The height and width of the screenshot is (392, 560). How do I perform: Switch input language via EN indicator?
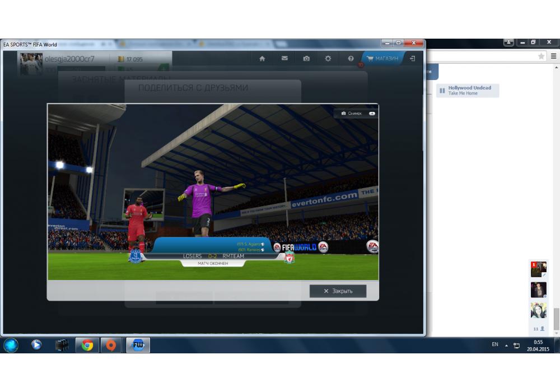pyautogui.click(x=494, y=344)
